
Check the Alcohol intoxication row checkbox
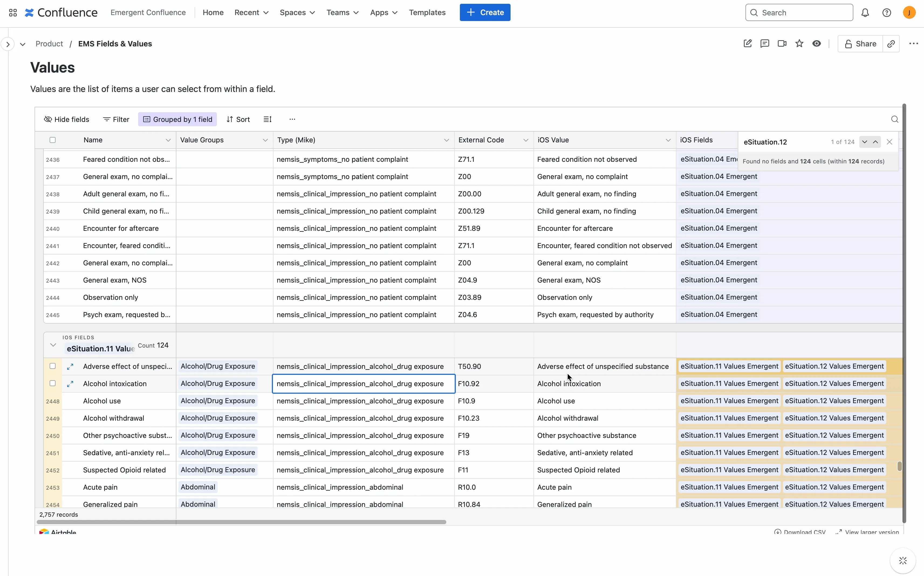(x=53, y=384)
